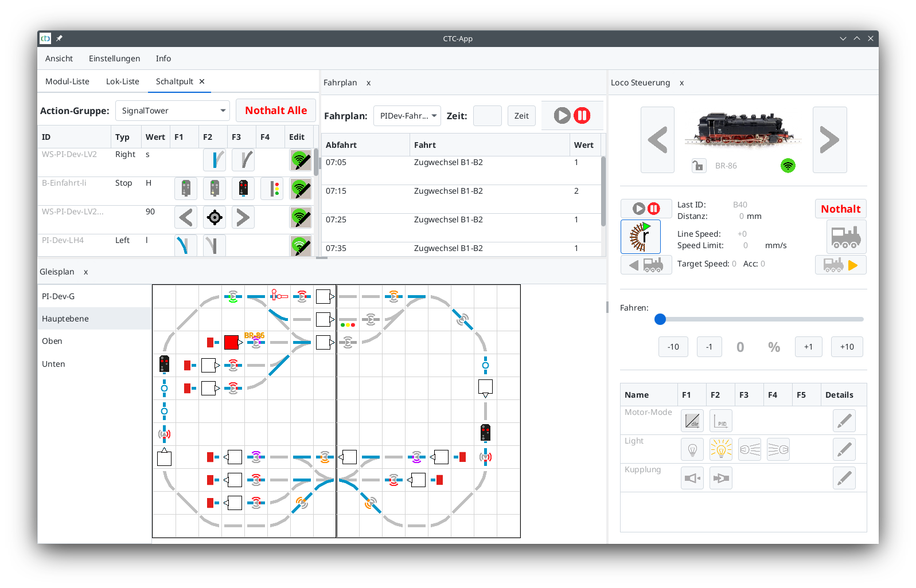Click the Zeit input field
Screen dimensions: 916x588
[x=488, y=116]
